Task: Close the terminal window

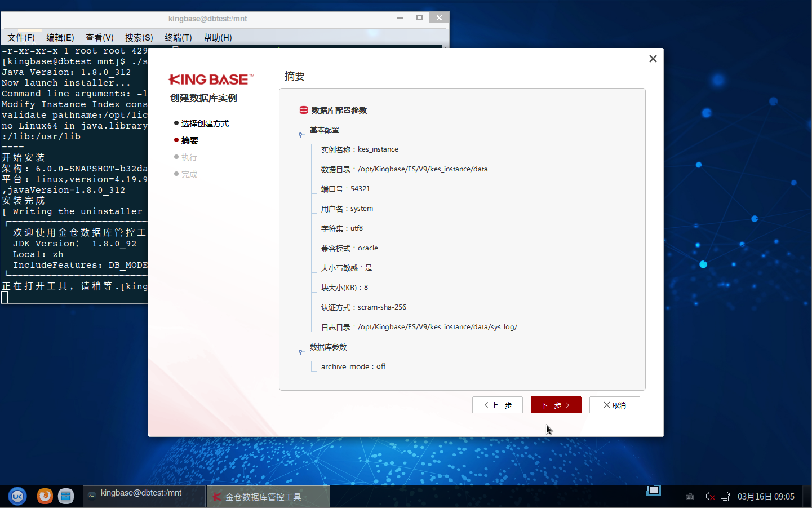Action: coord(439,18)
